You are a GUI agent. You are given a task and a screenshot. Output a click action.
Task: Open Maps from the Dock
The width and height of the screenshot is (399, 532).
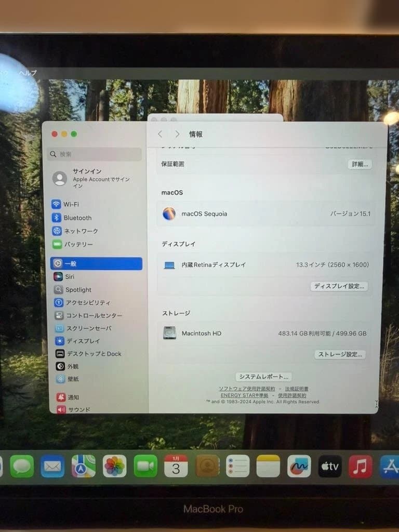(x=84, y=466)
